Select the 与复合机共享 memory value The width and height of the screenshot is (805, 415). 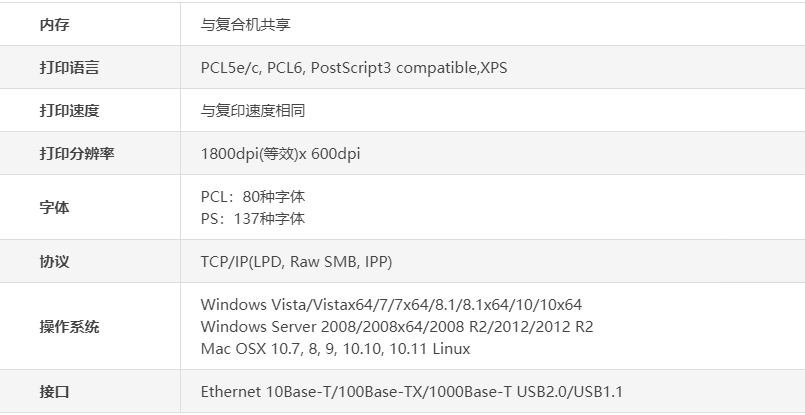click(x=245, y=25)
